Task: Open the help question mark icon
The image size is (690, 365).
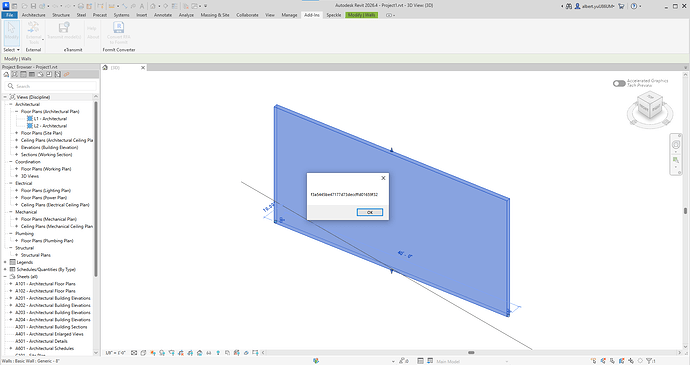Action: pyautogui.click(x=634, y=6)
